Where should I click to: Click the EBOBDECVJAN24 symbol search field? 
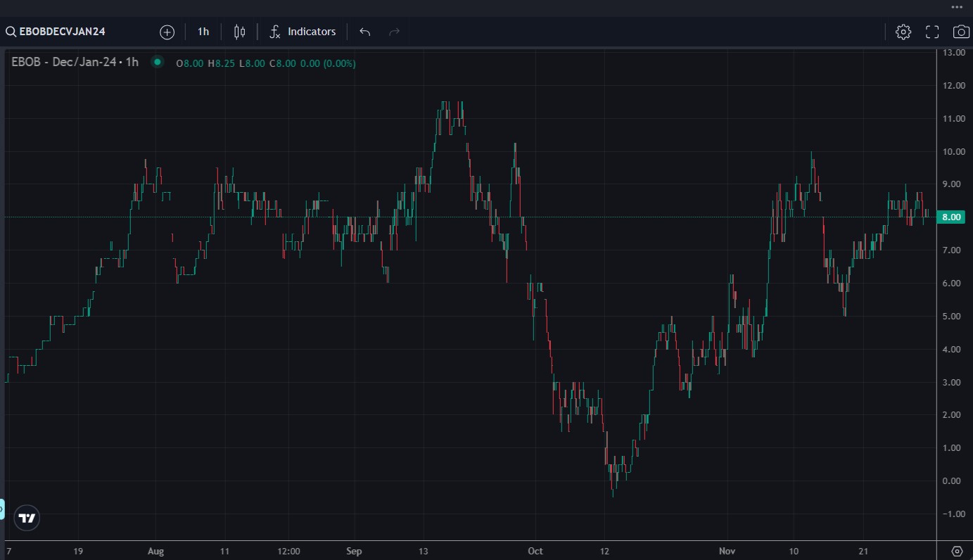click(62, 32)
